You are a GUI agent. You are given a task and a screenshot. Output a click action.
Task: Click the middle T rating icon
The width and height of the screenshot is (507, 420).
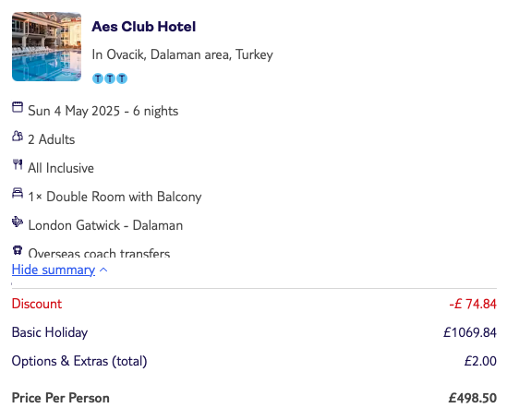click(x=110, y=78)
